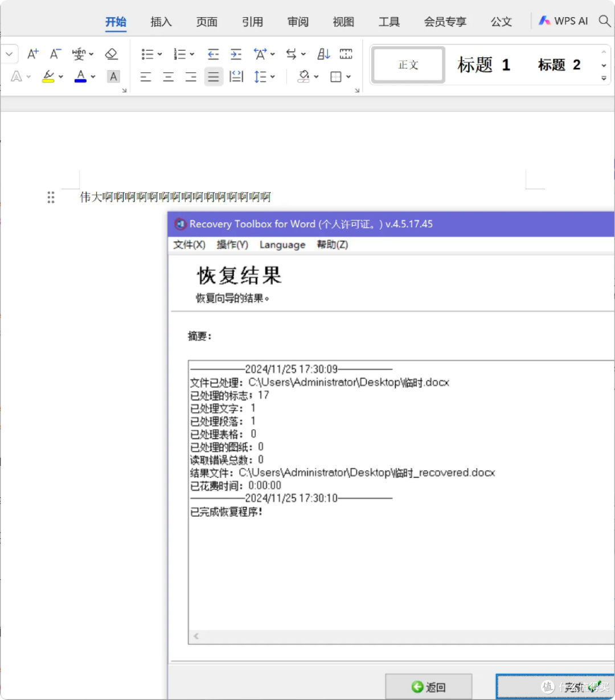
Task: Toggle justified paragraph alignment
Action: point(214,77)
